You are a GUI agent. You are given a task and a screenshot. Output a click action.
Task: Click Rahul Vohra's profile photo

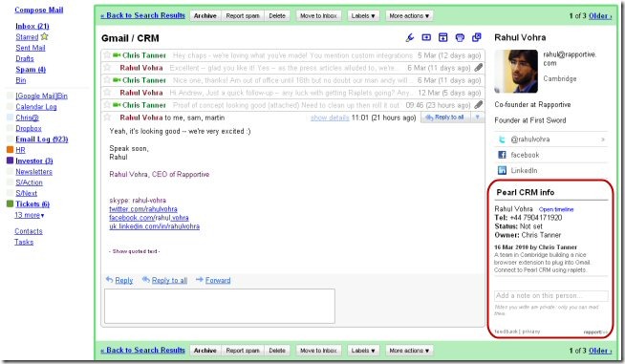pyautogui.click(x=516, y=72)
